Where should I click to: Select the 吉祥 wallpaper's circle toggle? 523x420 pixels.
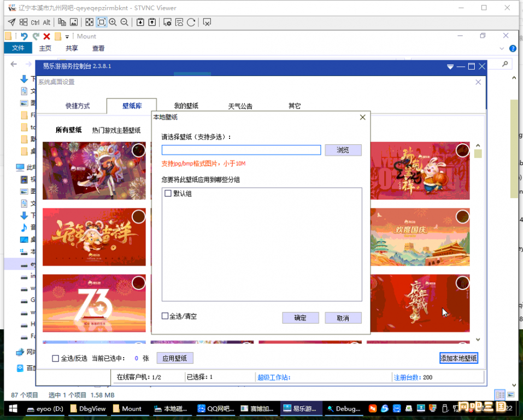[138, 217]
